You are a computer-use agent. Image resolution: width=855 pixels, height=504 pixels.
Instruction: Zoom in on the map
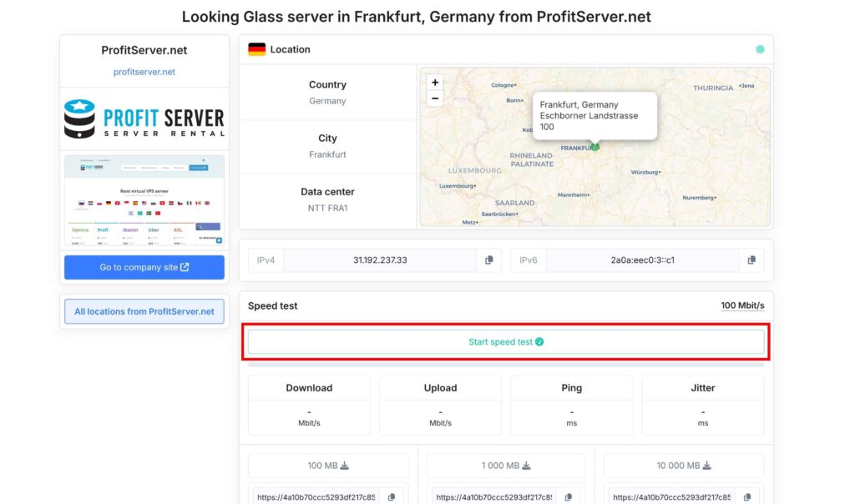coord(434,83)
